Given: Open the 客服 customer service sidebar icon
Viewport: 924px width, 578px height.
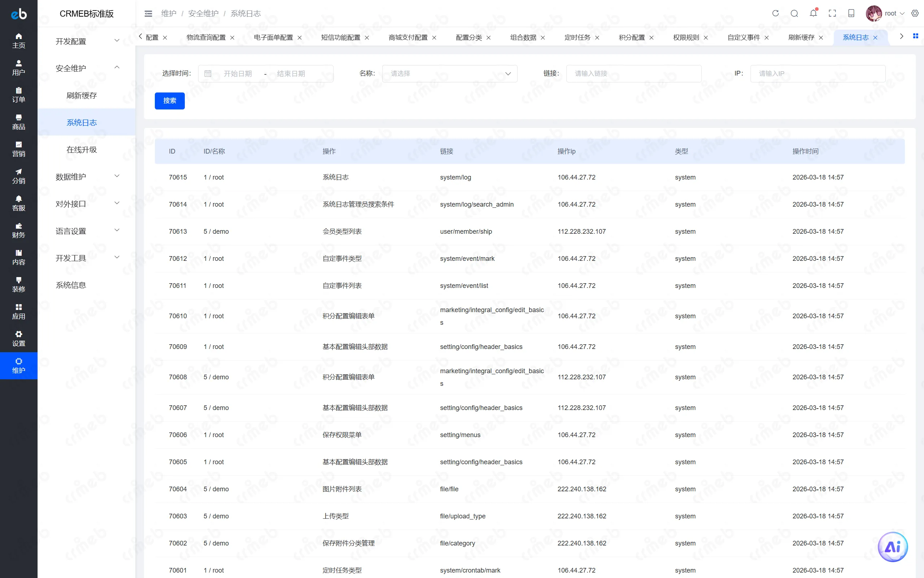Looking at the screenshot, I should click(18, 203).
